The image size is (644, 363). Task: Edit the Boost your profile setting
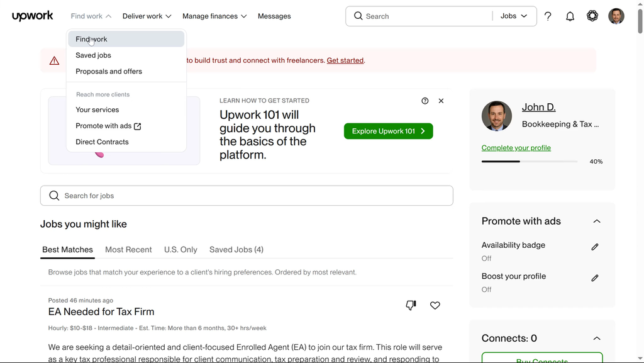595,278
